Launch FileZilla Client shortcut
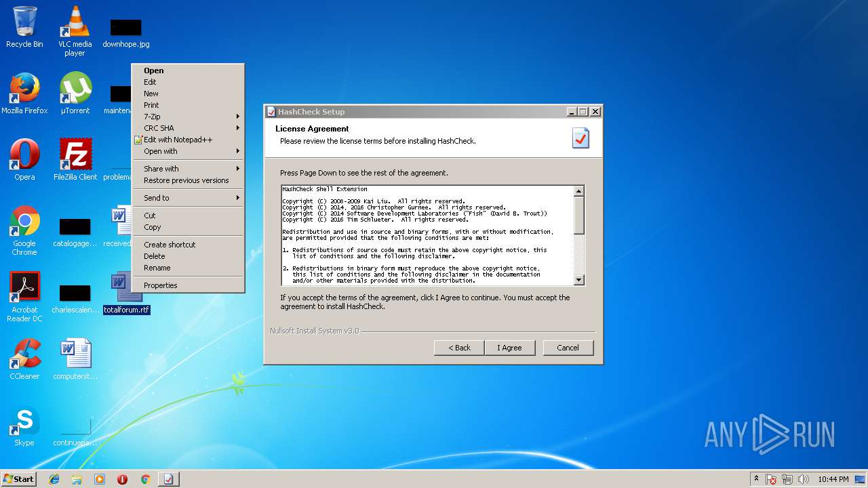868x488 pixels. click(x=75, y=160)
